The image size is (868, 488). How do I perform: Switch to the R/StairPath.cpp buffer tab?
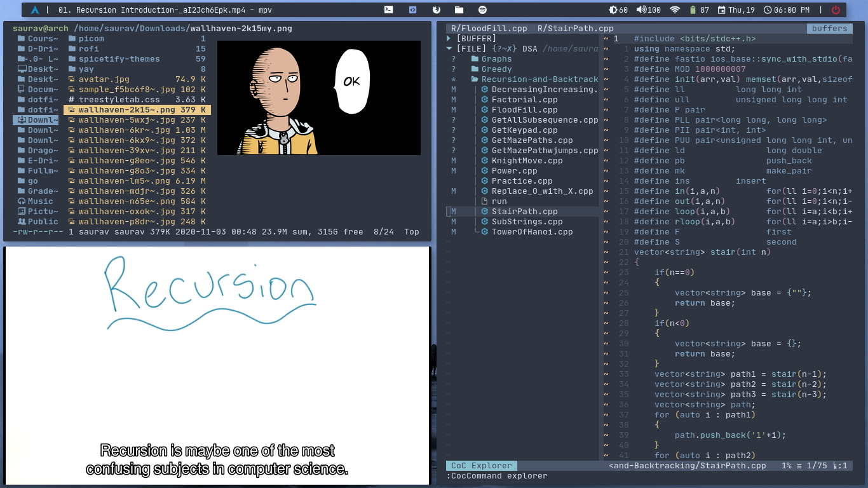[575, 29]
